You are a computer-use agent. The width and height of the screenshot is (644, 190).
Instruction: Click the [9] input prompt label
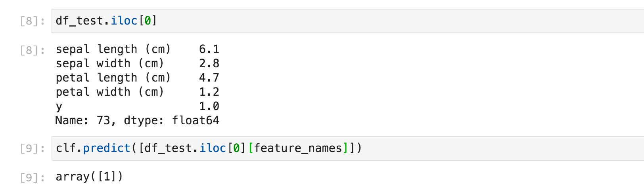[33, 148]
